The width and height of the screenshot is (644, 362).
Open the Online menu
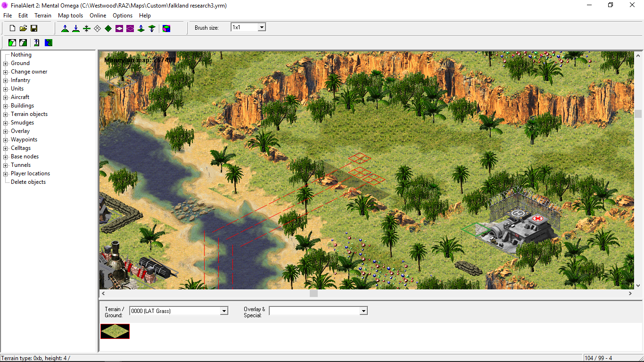point(98,16)
